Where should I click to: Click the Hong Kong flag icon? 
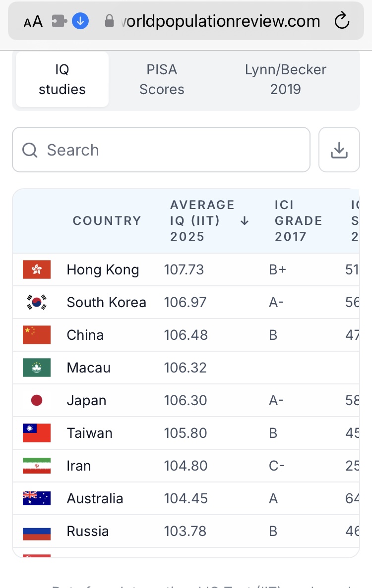pos(37,269)
